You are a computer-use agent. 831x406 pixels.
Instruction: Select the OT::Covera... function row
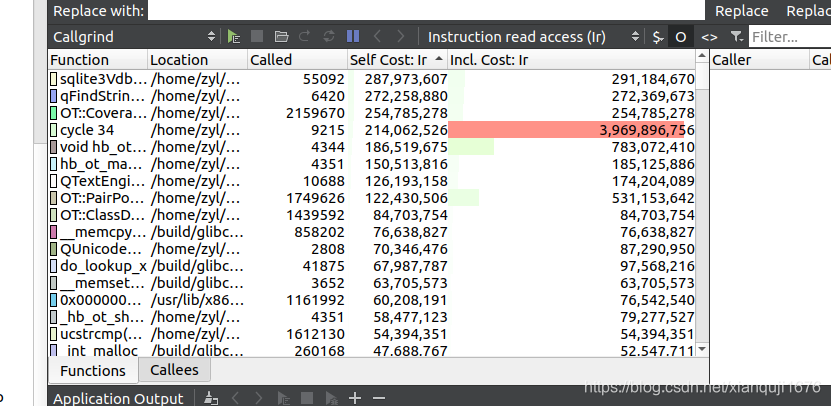[372, 113]
